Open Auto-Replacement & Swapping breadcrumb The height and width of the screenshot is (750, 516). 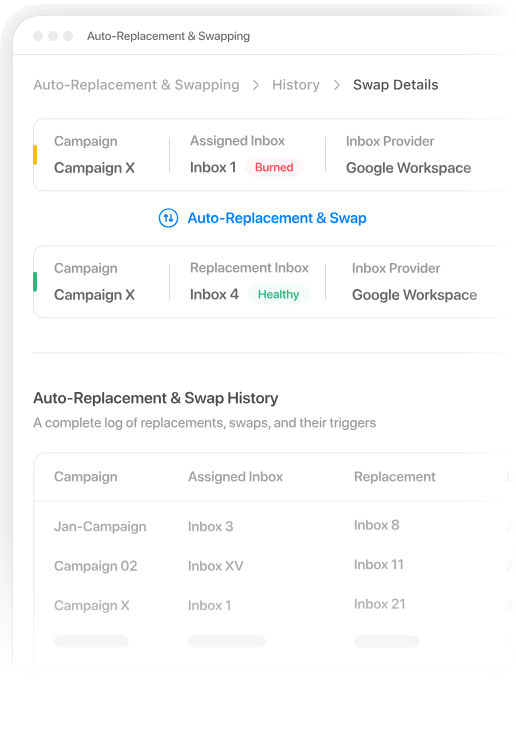pos(136,85)
